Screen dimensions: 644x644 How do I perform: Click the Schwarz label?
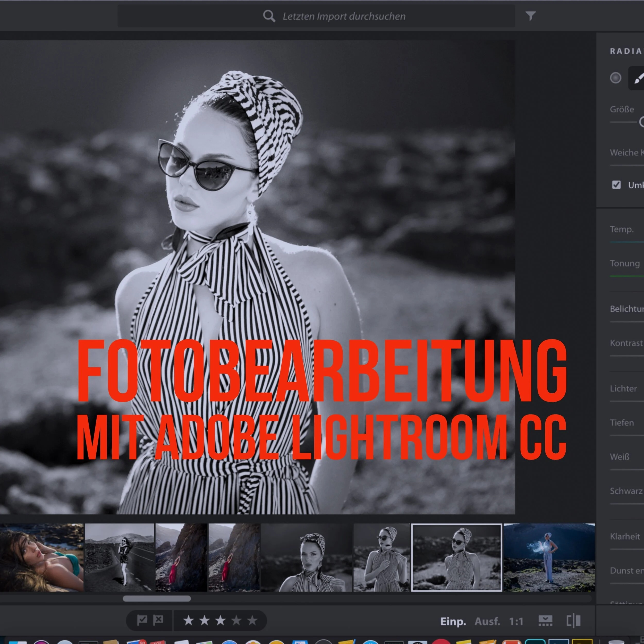pos(626,491)
